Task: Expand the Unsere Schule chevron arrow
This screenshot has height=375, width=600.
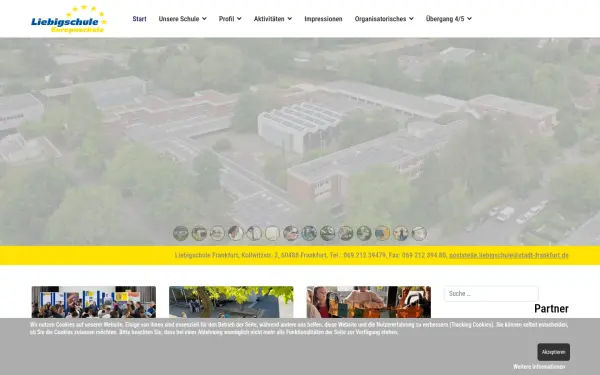Action: [x=204, y=19]
